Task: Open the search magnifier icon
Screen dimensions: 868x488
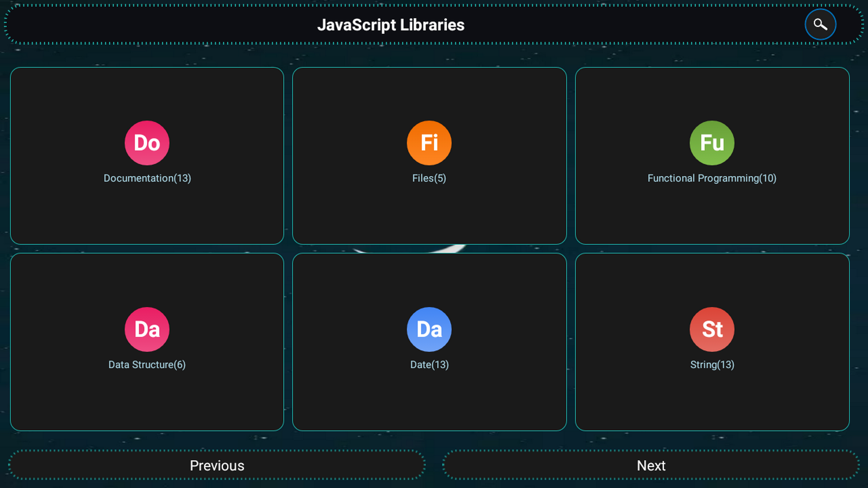Action: 820,24
